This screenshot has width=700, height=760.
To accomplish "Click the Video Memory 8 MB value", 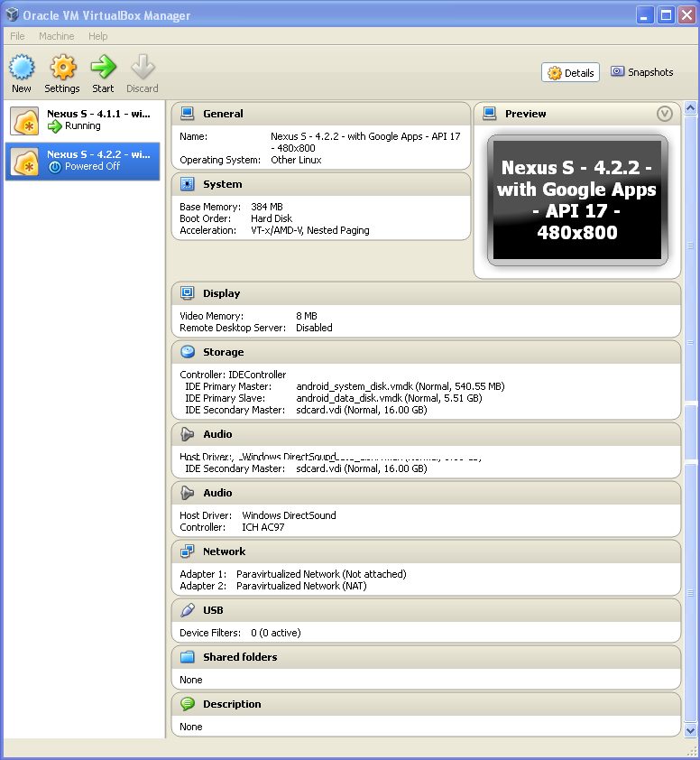I will (x=307, y=316).
